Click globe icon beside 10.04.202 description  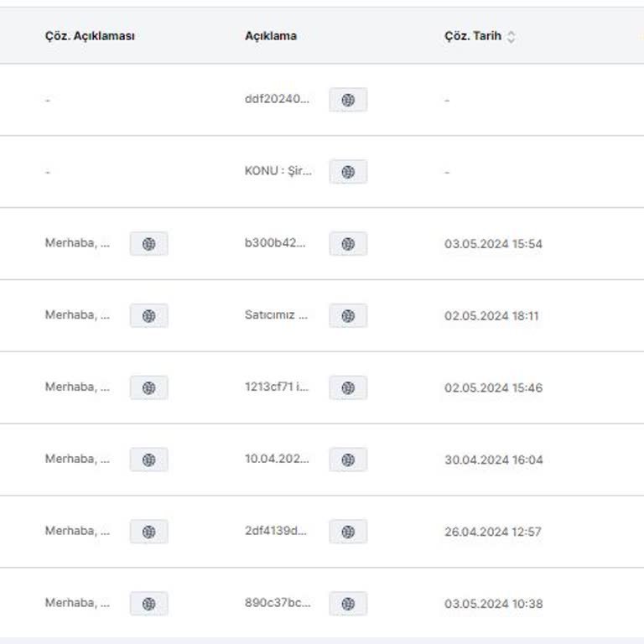click(x=348, y=460)
